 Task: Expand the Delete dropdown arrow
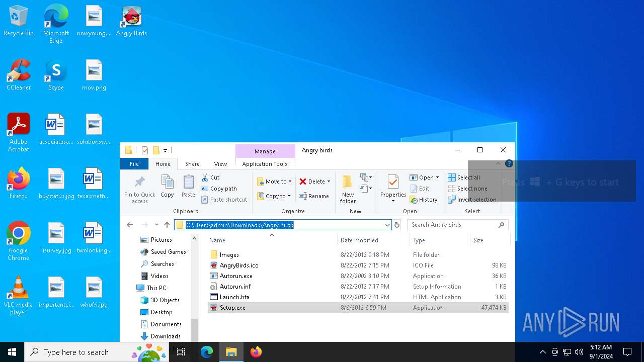click(x=329, y=182)
